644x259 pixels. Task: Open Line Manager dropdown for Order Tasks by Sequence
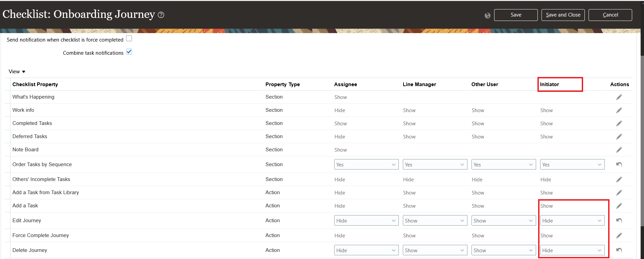coord(435,164)
